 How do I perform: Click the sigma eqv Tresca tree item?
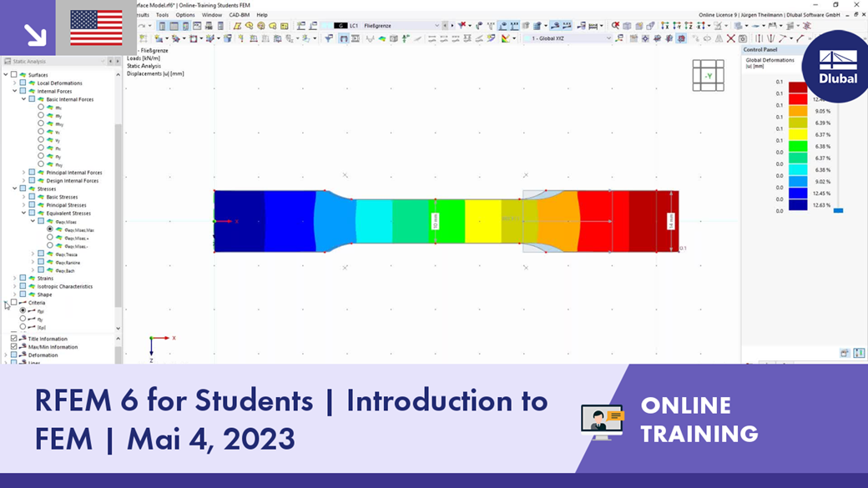click(x=67, y=254)
